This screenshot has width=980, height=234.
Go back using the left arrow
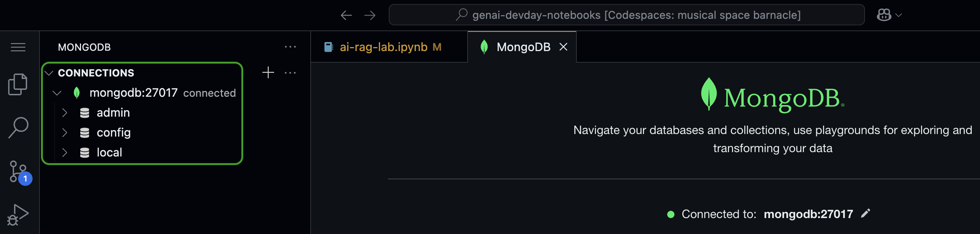346,15
